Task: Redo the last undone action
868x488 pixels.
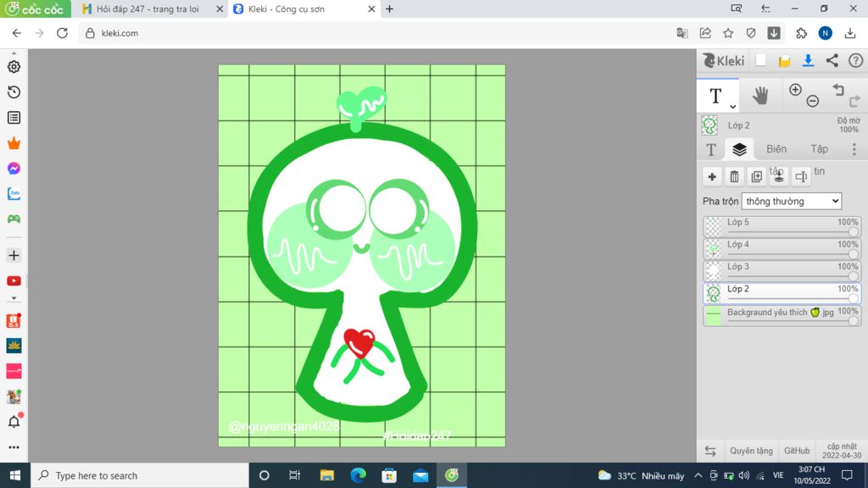Action: point(854,101)
